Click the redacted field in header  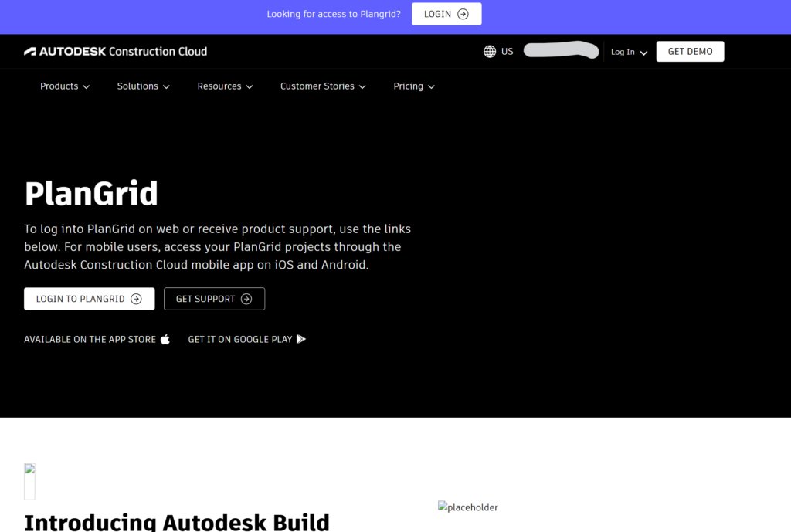click(x=561, y=51)
